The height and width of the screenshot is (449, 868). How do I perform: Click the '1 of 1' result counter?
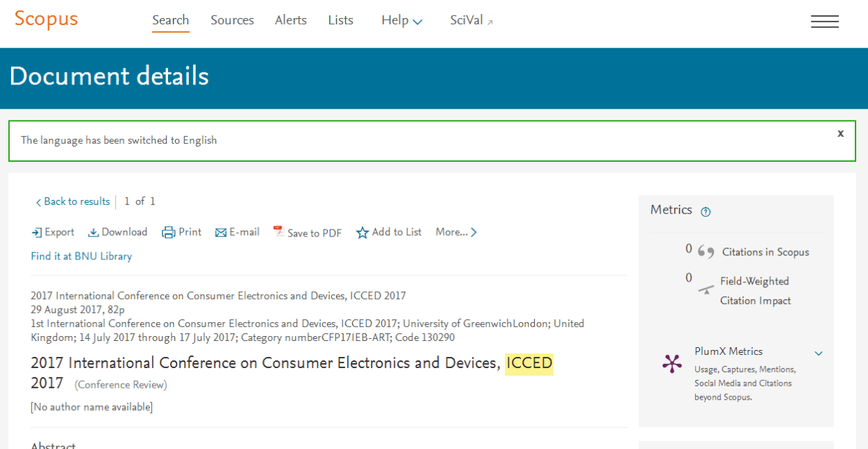(x=139, y=201)
